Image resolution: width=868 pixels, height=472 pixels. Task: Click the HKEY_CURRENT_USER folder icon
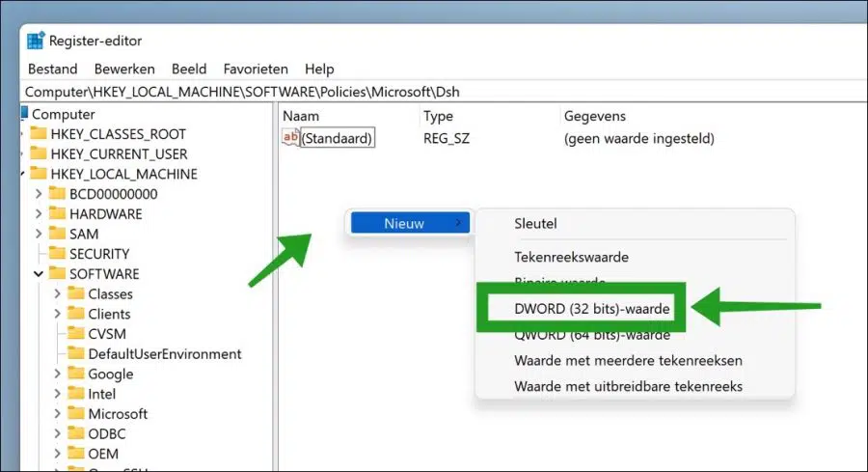coord(39,153)
